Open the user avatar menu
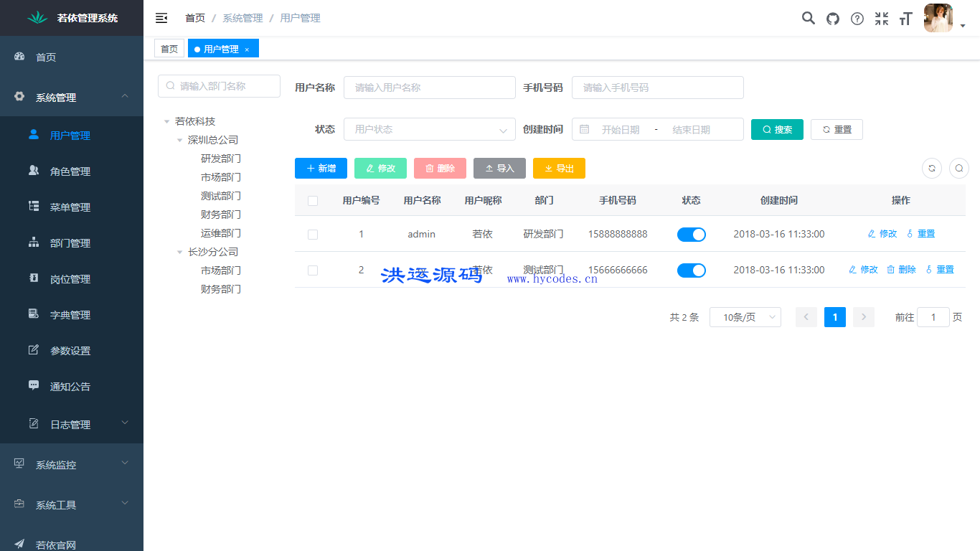This screenshot has height=551, width=980. pos(938,18)
